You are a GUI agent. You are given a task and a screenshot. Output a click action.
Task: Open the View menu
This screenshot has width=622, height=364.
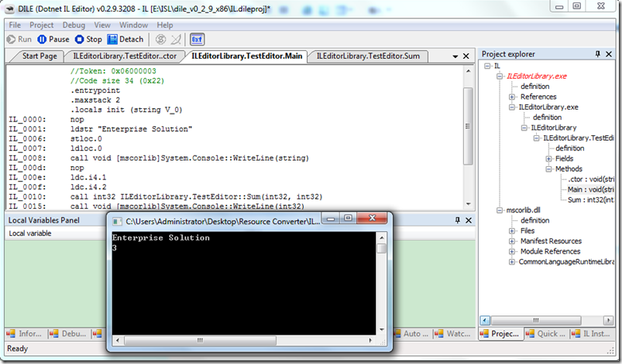click(102, 25)
